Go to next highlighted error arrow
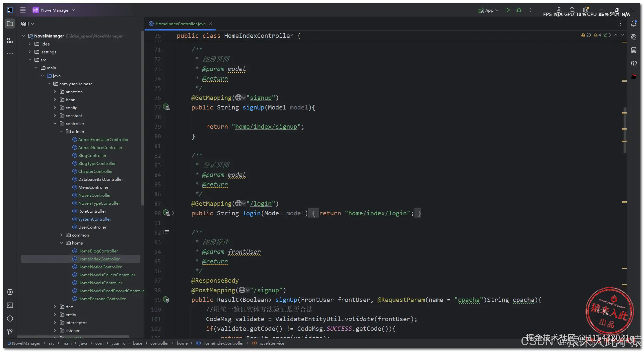 point(623,35)
